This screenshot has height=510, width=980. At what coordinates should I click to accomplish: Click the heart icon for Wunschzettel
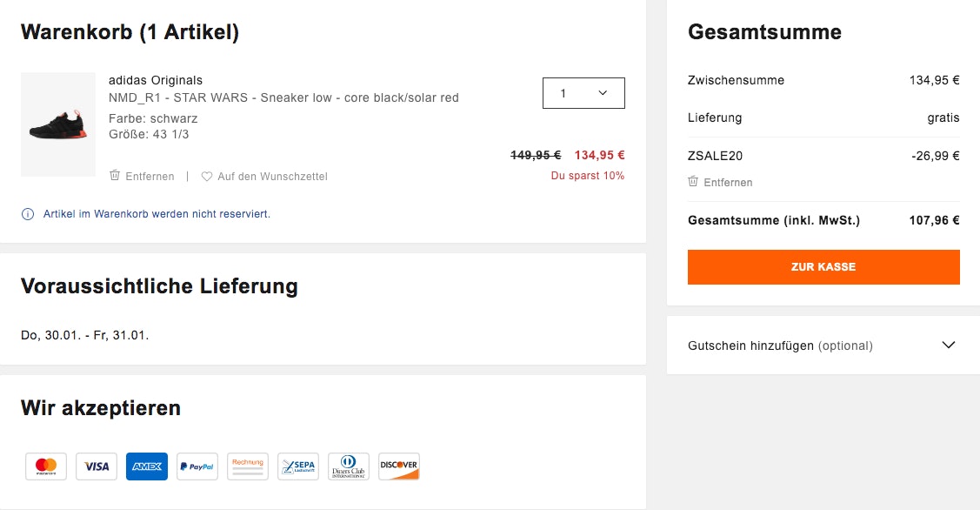(x=207, y=177)
